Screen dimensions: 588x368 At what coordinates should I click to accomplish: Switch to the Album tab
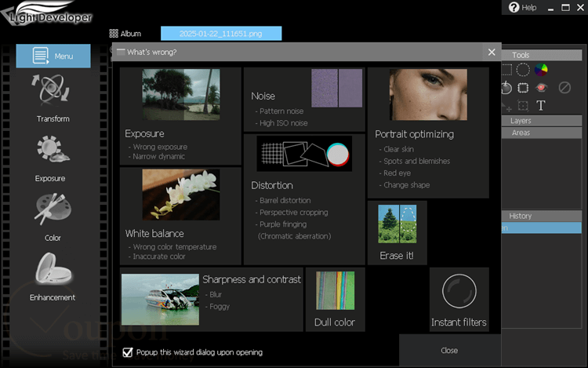(125, 34)
